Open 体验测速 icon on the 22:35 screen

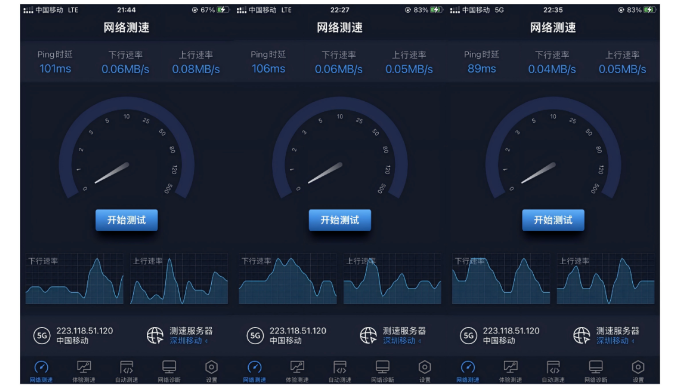coord(510,367)
